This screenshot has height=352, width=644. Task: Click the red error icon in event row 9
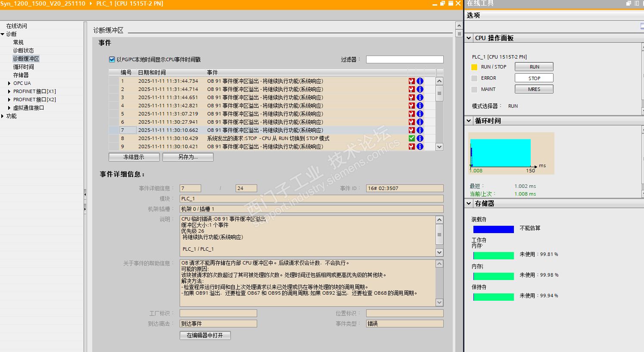pyautogui.click(x=412, y=146)
